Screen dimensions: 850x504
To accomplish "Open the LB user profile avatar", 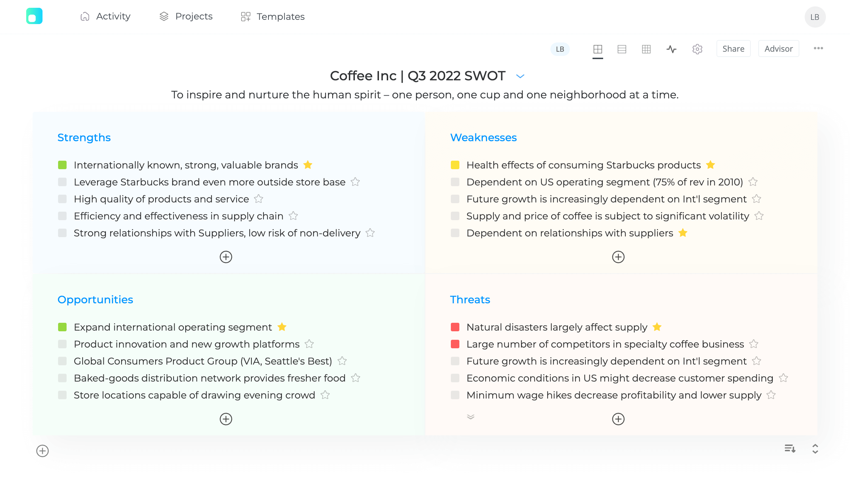I will point(815,17).
